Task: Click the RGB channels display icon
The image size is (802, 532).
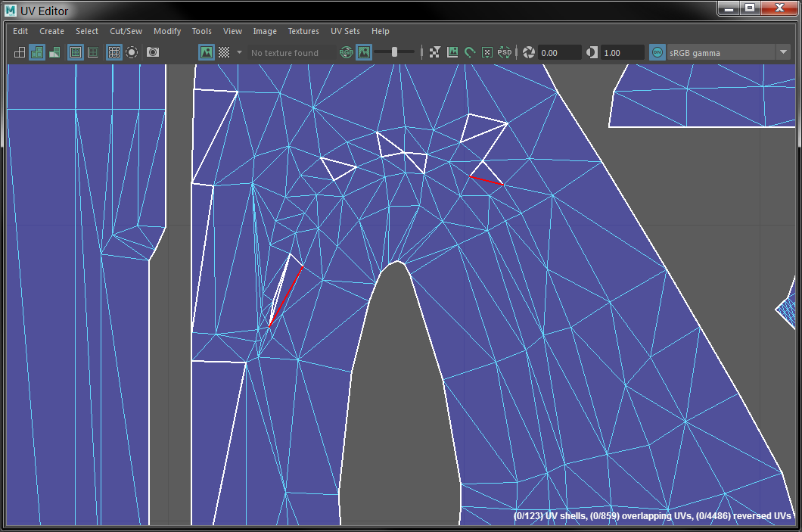Action: click(346, 52)
